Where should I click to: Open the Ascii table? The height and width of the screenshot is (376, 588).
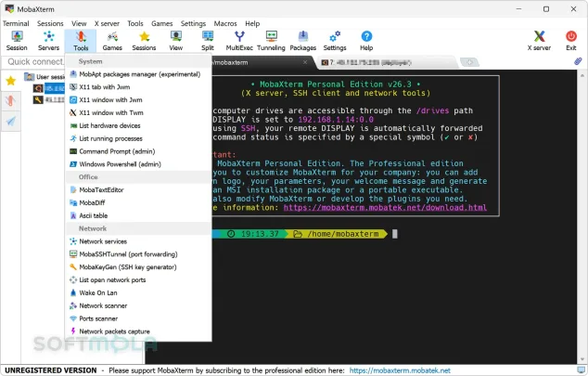pyautogui.click(x=138, y=215)
